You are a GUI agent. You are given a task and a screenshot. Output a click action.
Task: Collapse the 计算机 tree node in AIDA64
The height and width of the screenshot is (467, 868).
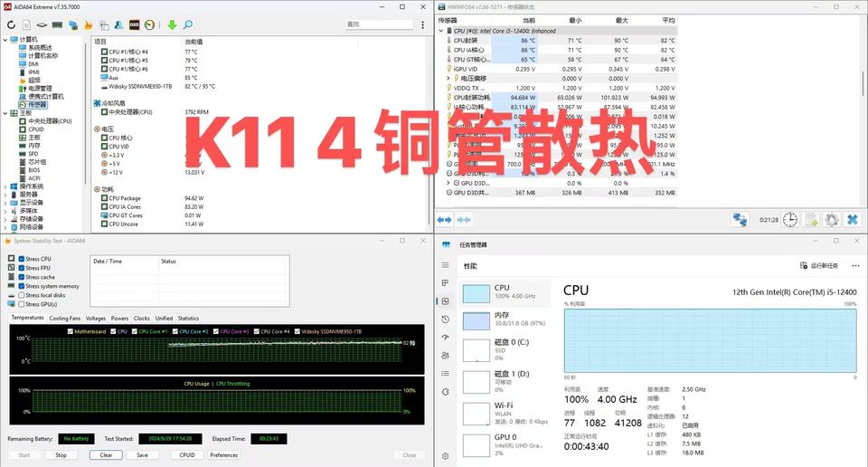click(x=5, y=39)
